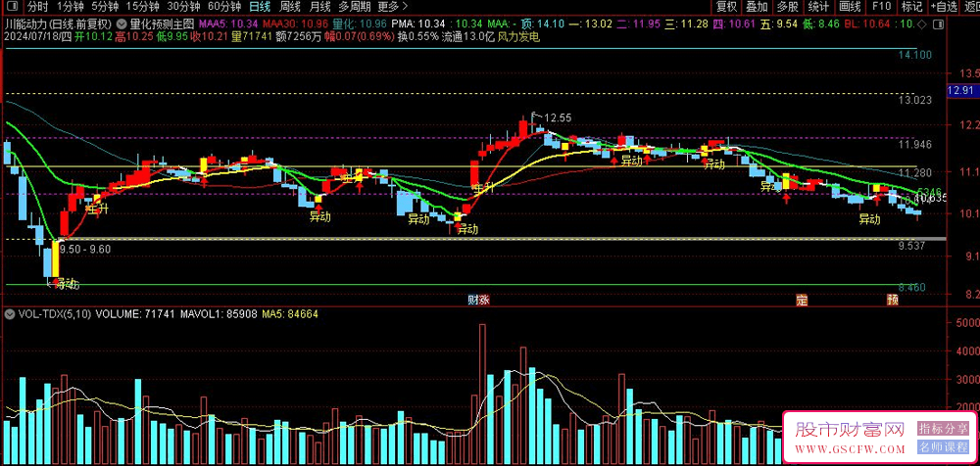
Task: Switch to the 1分钟 period tab
Action: (x=70, y=7)
